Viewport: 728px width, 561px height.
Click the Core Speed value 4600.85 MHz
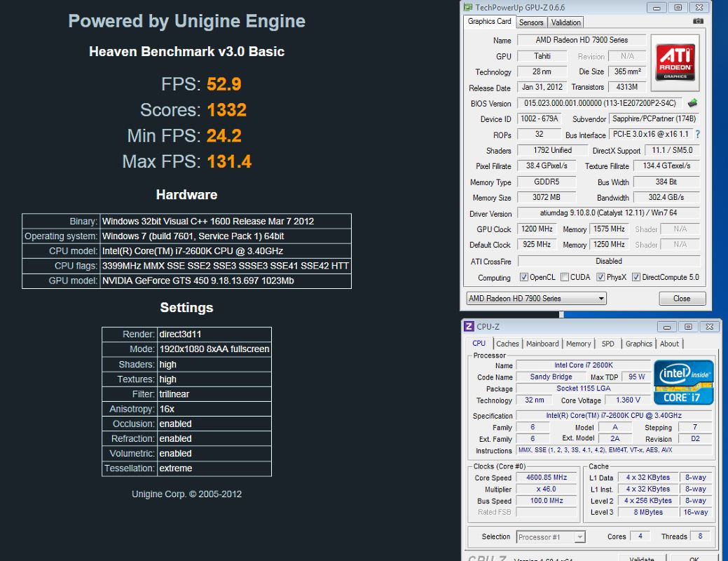tap(547, 478)
